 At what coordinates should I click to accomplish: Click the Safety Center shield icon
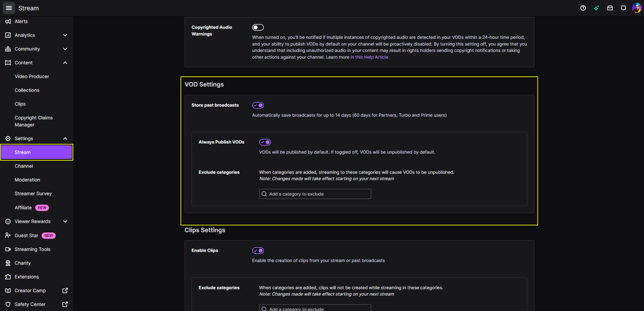click(8, 304)
